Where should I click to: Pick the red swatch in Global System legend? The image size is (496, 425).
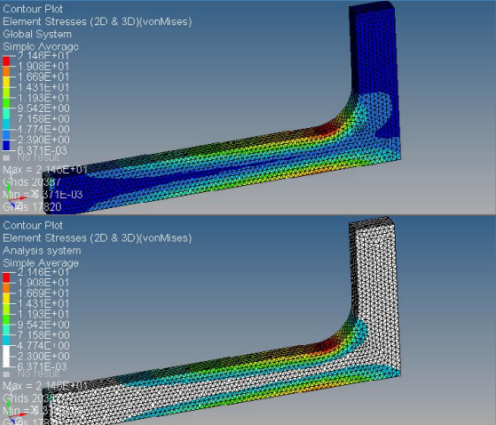point(6,62)
